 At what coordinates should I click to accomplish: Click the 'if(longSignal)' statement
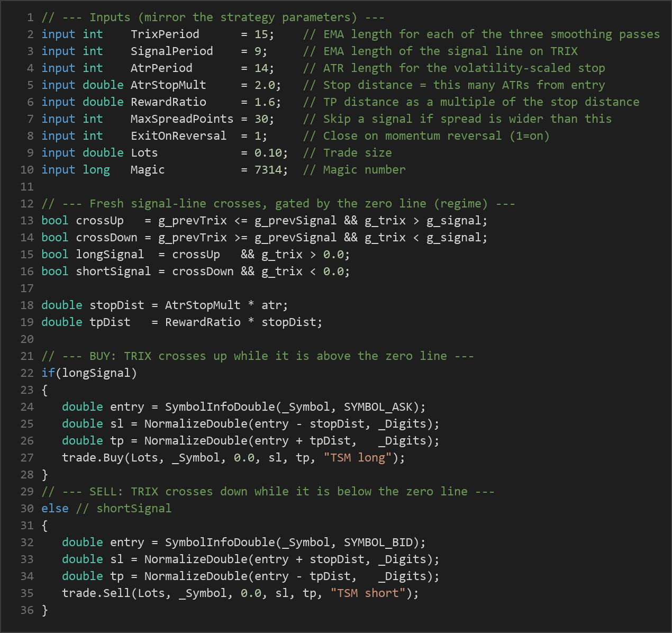(89, 373)
